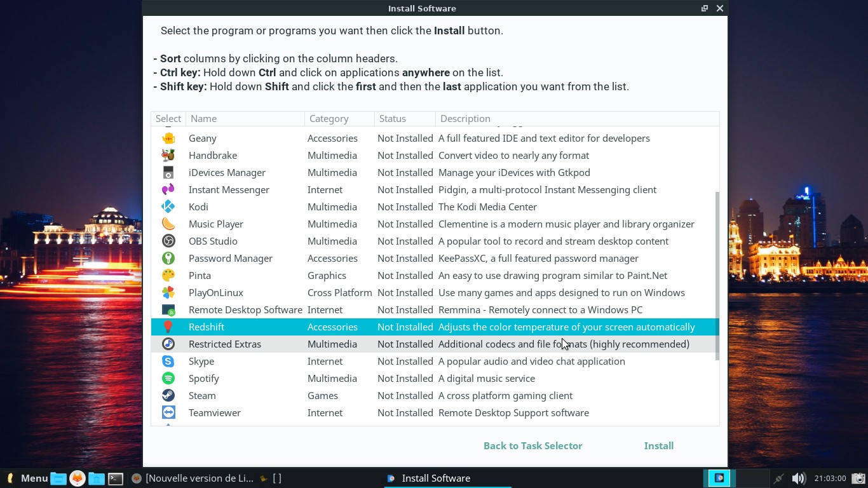Select Password Manager in the list

point(231,259)
